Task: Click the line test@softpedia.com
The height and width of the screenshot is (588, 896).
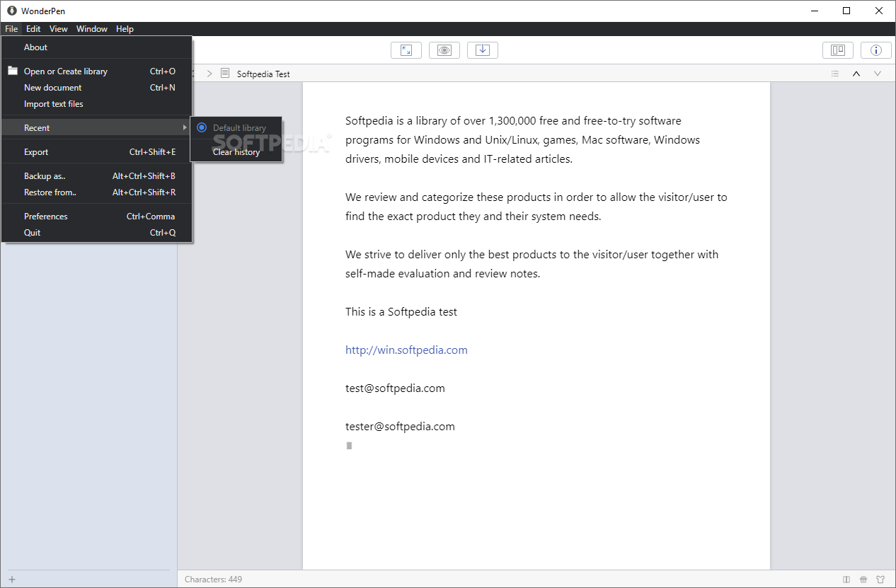Action: pos(395,388)
